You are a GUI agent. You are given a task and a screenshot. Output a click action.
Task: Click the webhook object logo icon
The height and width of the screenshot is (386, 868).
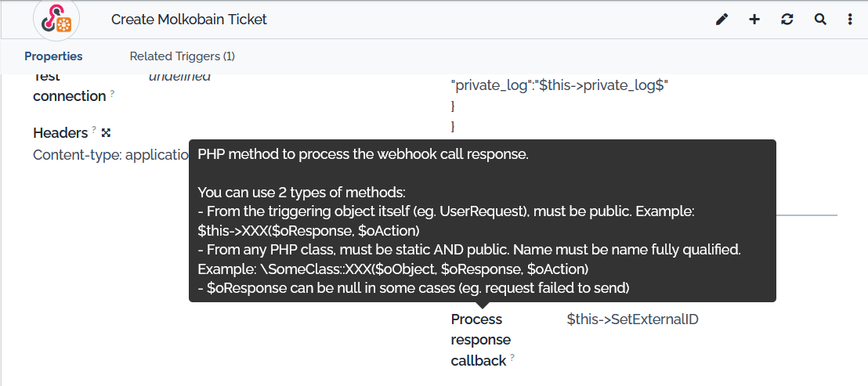56,20
